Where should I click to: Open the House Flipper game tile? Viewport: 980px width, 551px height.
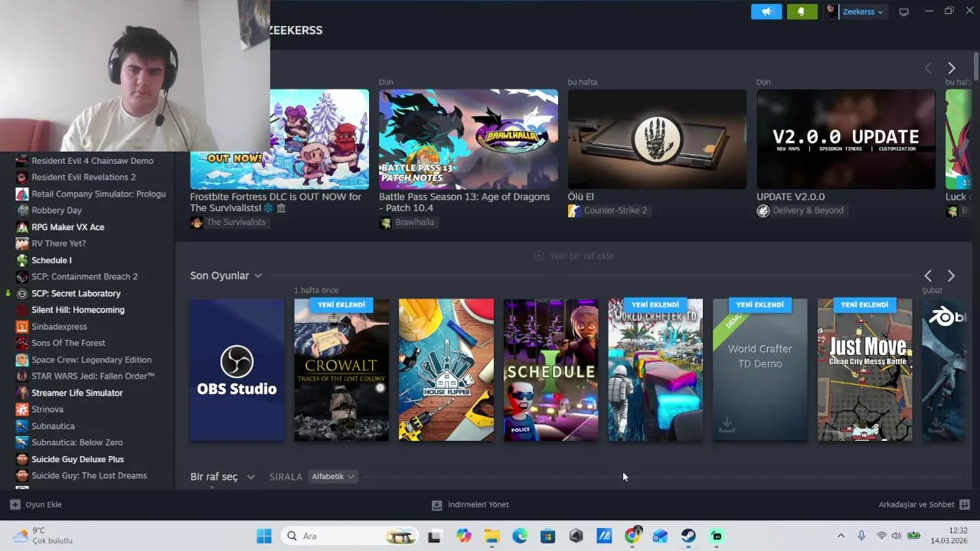click(446, 370)
